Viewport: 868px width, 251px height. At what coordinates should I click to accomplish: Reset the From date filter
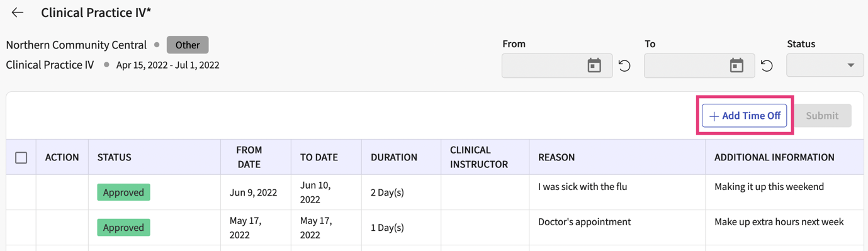624,65
